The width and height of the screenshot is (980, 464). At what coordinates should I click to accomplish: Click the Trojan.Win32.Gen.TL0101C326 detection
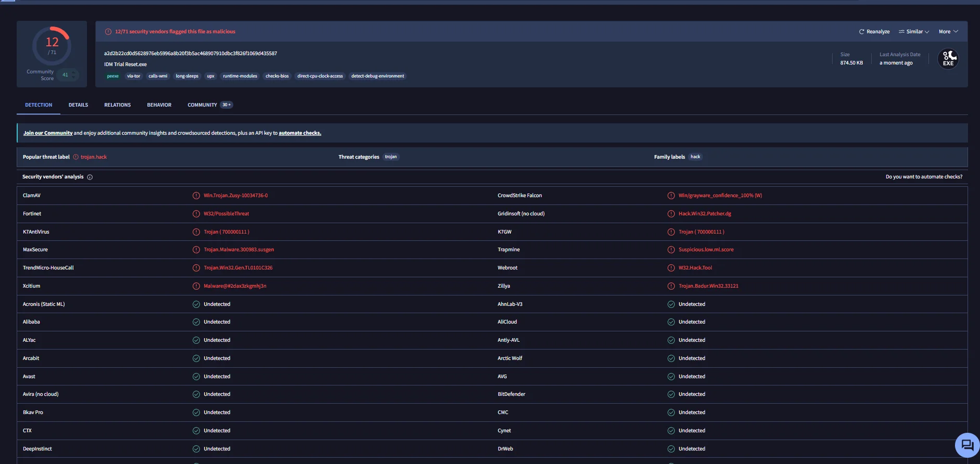238,268
